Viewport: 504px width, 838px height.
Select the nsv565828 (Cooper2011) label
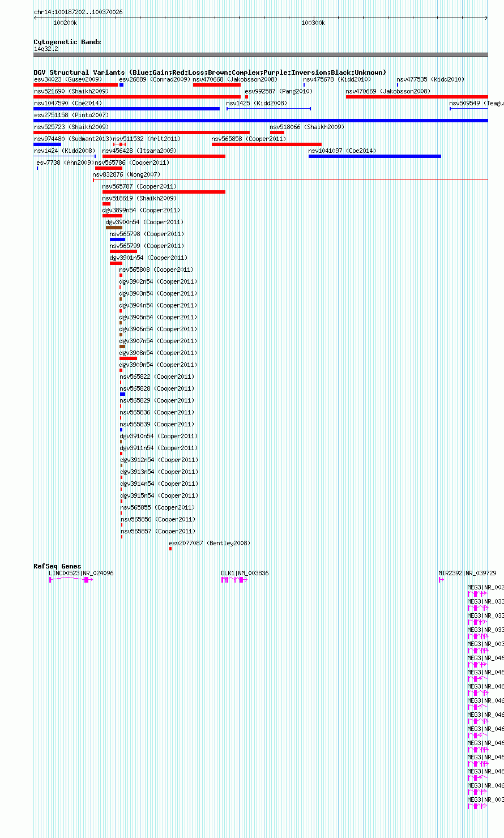point(157,388)
